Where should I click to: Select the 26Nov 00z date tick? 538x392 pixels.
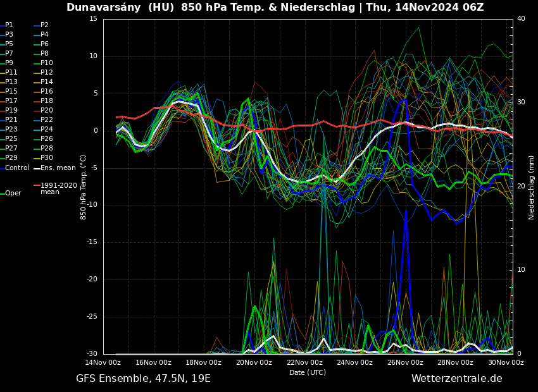tap(405, 363)
